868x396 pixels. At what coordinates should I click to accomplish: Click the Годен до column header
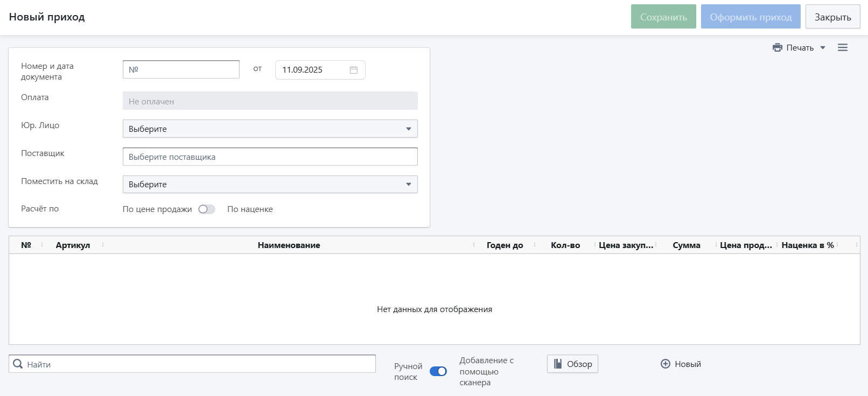coord(505,245)
